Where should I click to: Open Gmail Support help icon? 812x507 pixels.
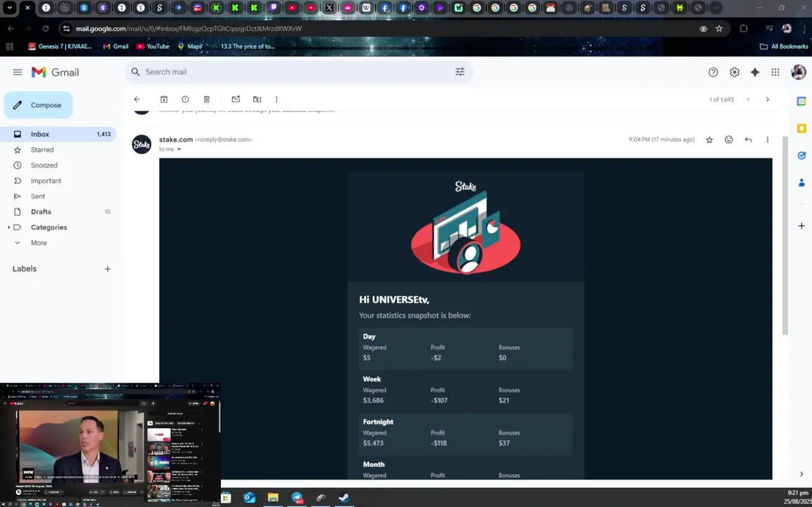[x=713, y=72]
